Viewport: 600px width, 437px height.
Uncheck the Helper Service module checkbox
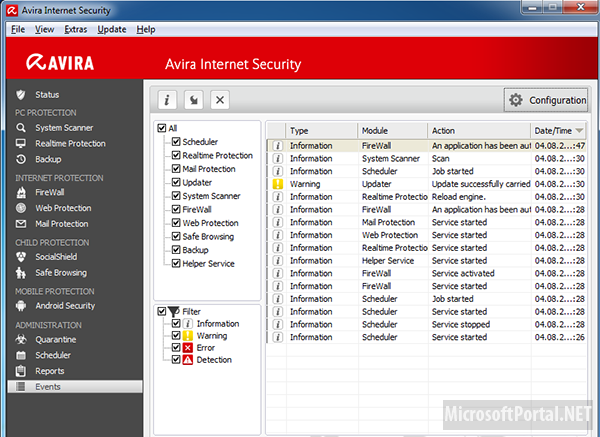click(176, 263)
